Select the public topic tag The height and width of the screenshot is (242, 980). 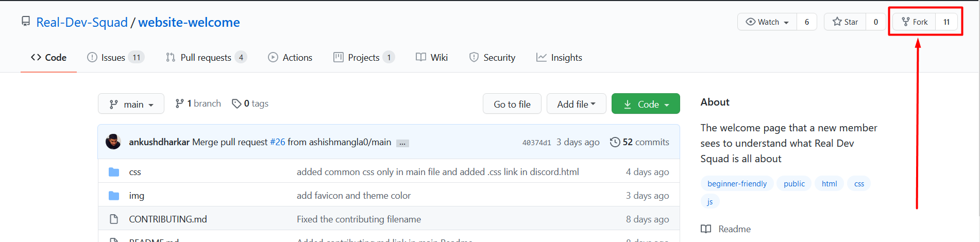[x=794, y=184]
